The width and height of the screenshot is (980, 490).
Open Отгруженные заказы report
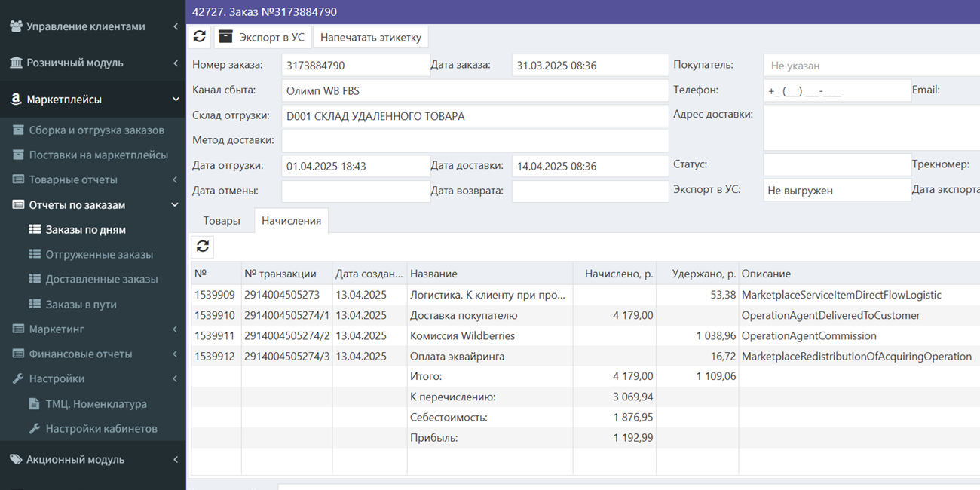pyautogui.click(x=99, y=254)
